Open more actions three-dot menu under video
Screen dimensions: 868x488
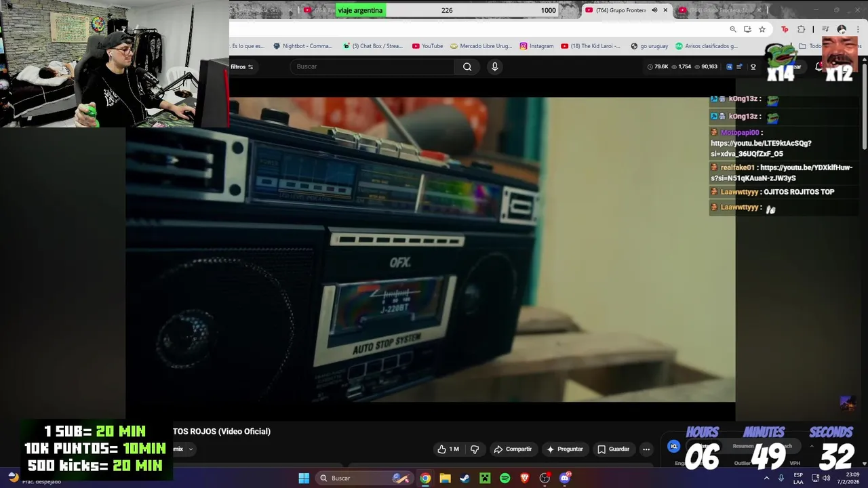coord(646,449)
